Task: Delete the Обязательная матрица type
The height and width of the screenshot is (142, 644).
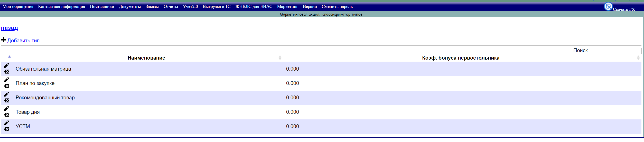Action: [7, 72]
